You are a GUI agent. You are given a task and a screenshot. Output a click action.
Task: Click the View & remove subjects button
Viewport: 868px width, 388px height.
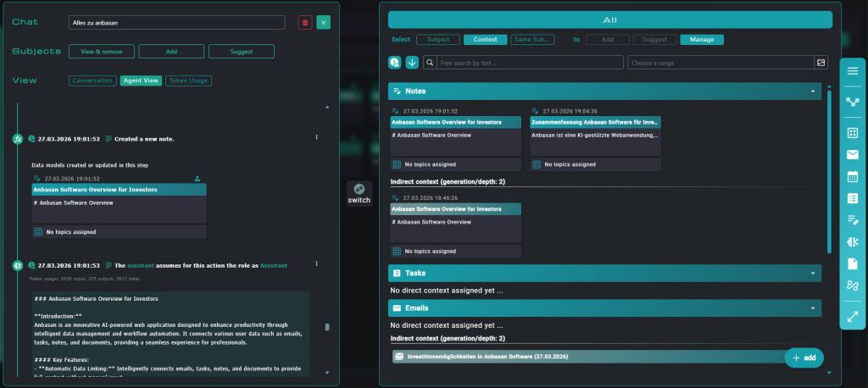point(101,52)
